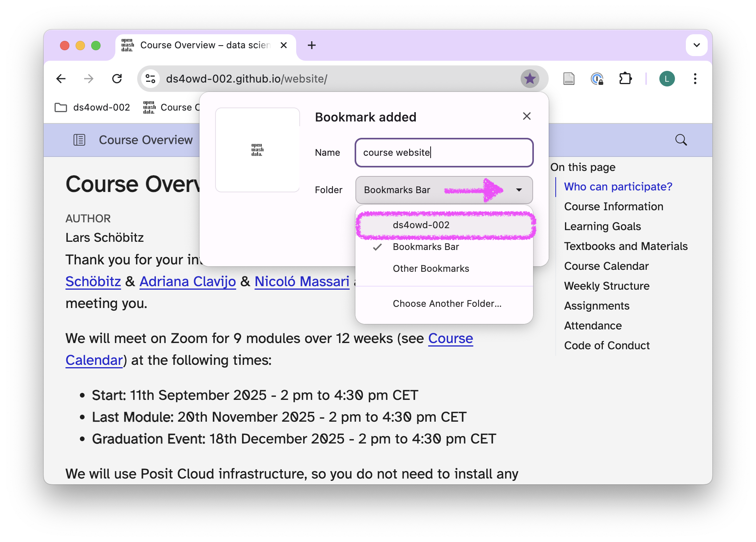Click the Chrome three-dot menu icon
The width and height of the screenshot is (756, 542).
point(695,79)
